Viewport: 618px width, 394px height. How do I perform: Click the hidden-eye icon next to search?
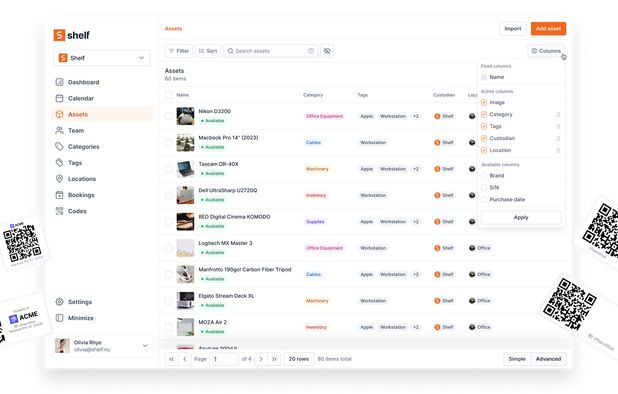click(327, 51)
